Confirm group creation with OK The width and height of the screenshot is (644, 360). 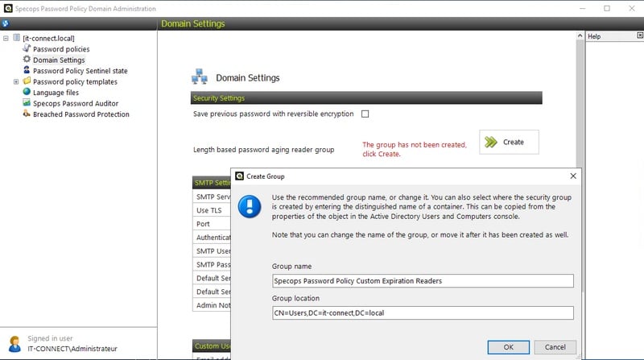click(508, 347)
